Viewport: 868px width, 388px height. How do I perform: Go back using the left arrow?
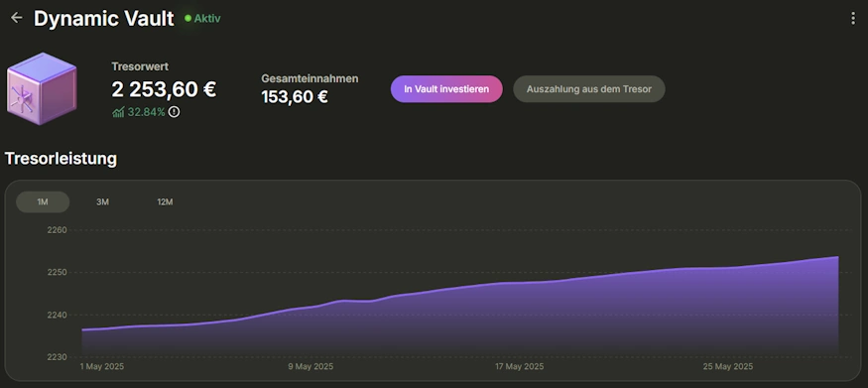17,18
